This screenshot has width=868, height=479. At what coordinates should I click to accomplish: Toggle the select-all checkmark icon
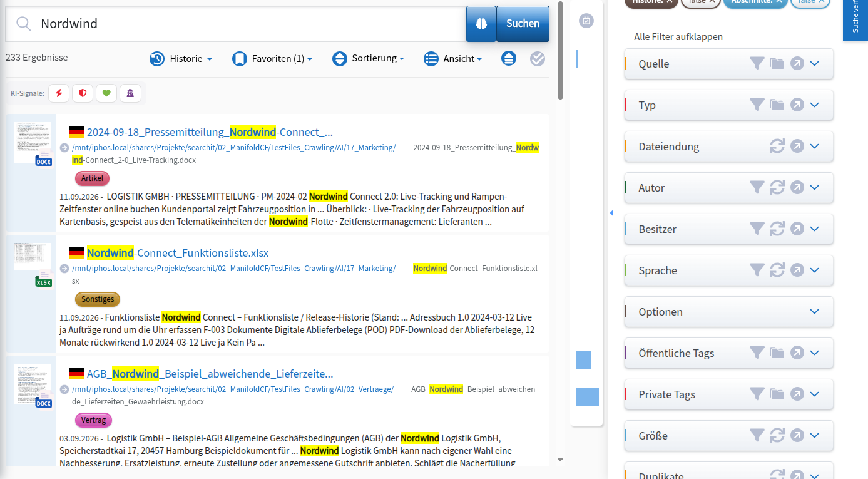pos(538,59)
